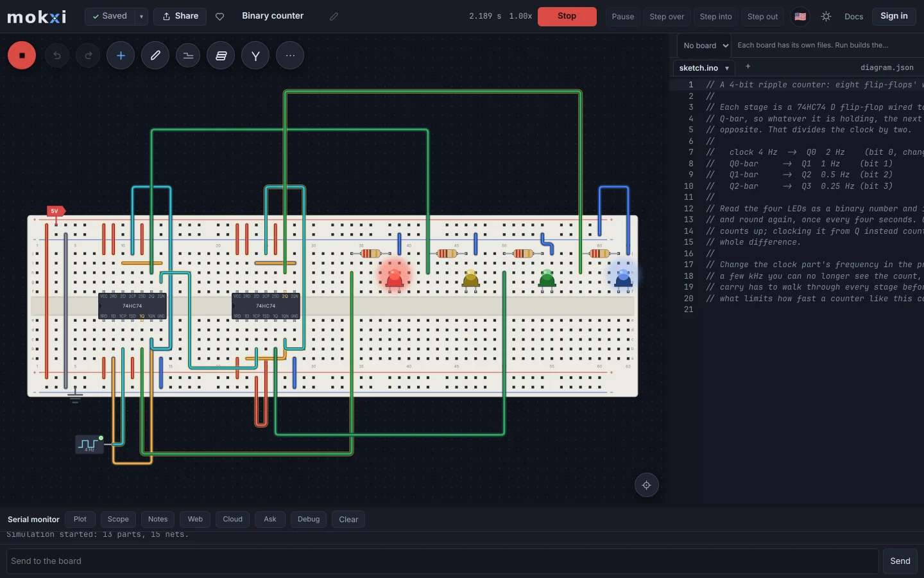Share the Binary counter project
Image resolution: width=924 pixels, height=578 pixels.
coord(180,17)
